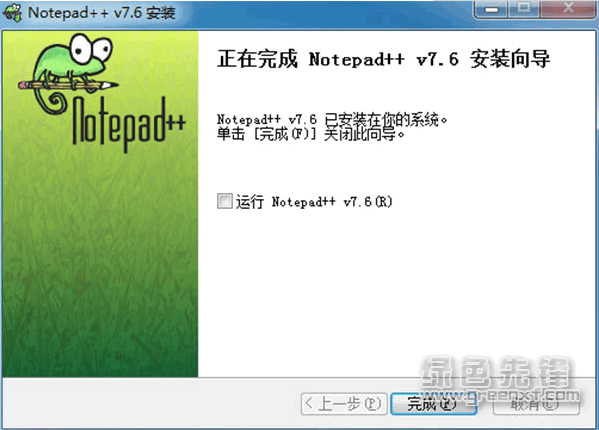Click the pencil beneath the chameleon
This screenshot has height=430, width=599.
point(68,85)
